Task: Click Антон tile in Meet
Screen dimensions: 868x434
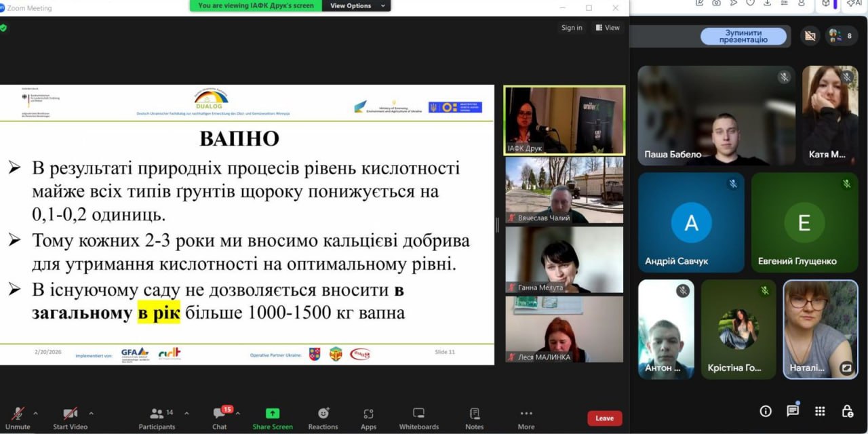Action: tap(666, 329)
